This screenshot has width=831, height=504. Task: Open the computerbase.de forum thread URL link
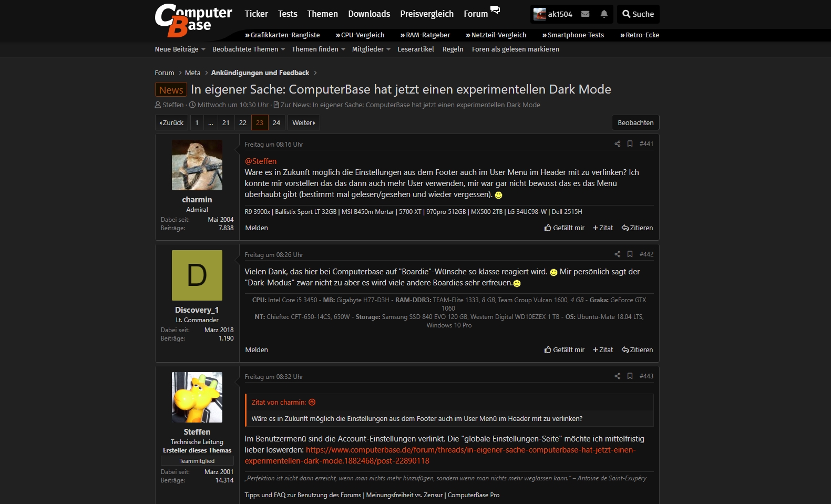point(440,455)
